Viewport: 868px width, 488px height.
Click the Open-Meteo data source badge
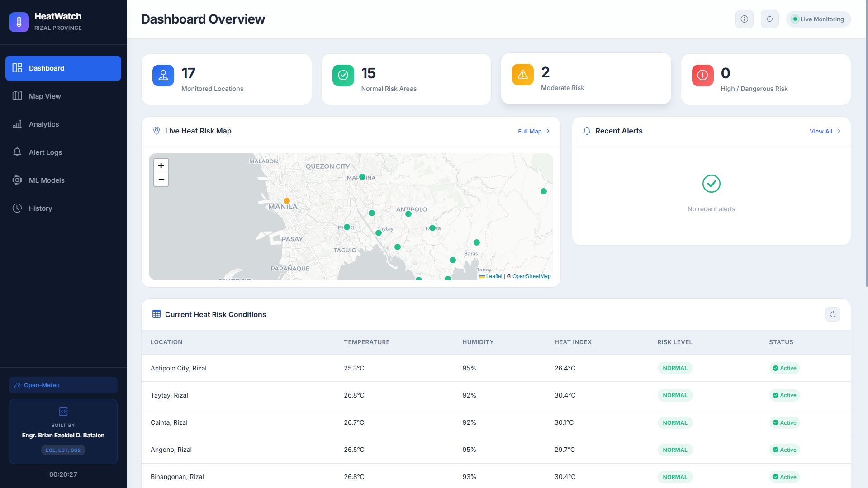pyautogui.click(x=63, y=385)
